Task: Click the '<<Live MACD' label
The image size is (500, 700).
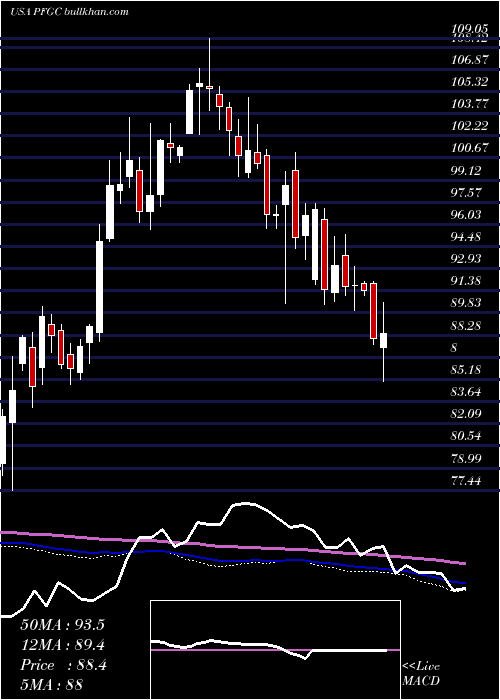Action: coord(421,674)
